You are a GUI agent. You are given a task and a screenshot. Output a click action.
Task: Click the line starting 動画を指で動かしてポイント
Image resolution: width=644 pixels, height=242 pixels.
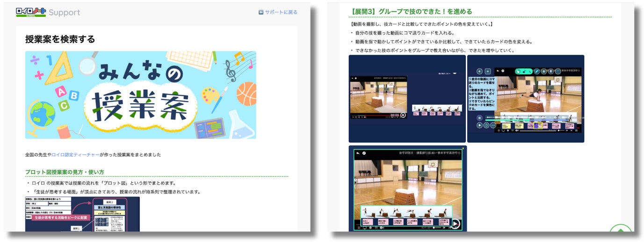tap(444, 42)
